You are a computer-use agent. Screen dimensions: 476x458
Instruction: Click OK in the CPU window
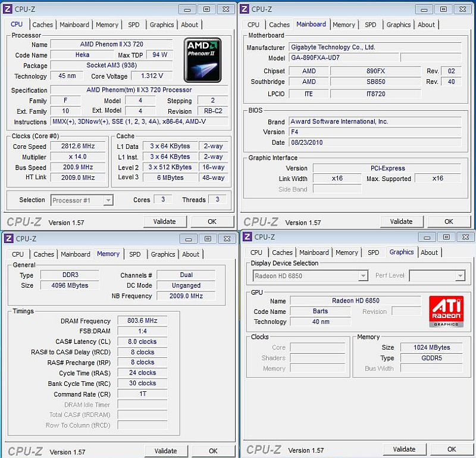tap(212, 222)
